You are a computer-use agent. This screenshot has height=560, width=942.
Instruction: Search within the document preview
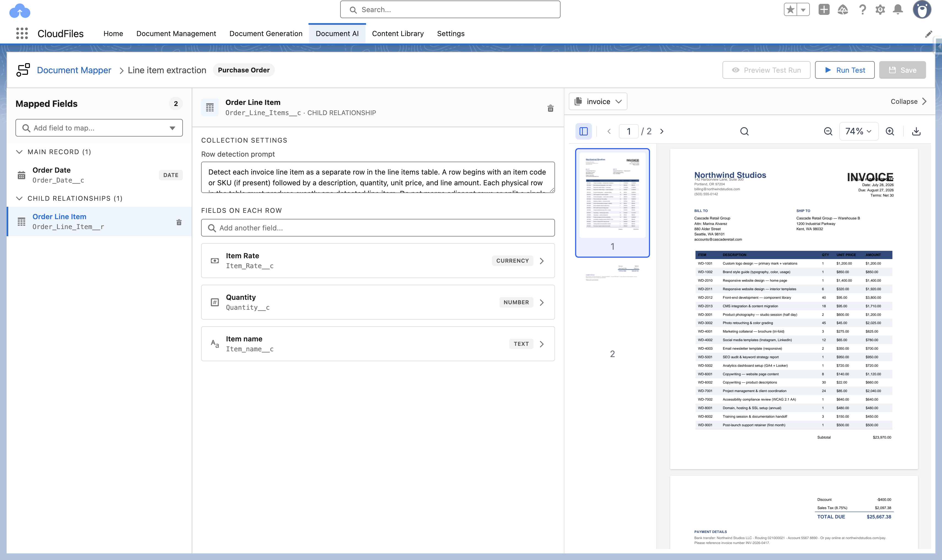click(x=744, y=131)
